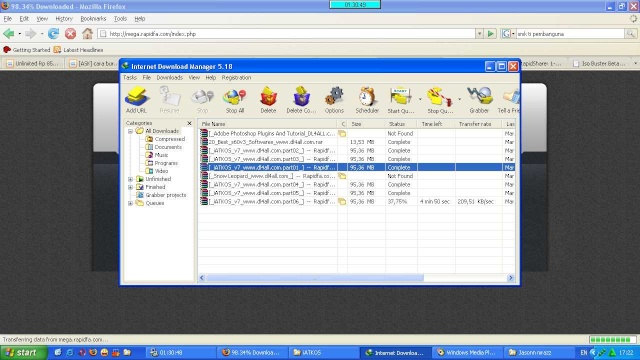
Task: Sort by the Size column header
Action: click(x=366, y=124)
